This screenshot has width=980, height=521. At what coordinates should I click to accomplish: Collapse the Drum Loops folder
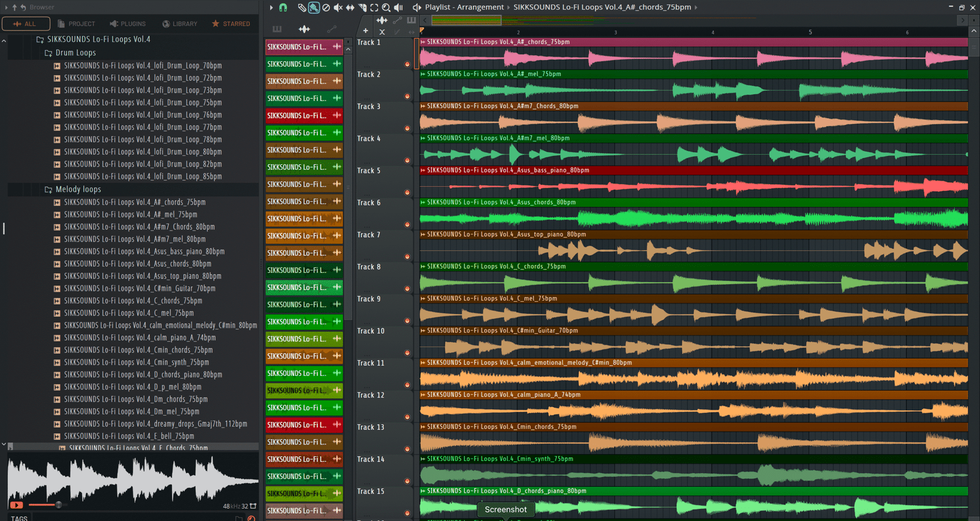click(x=70, y=53)
